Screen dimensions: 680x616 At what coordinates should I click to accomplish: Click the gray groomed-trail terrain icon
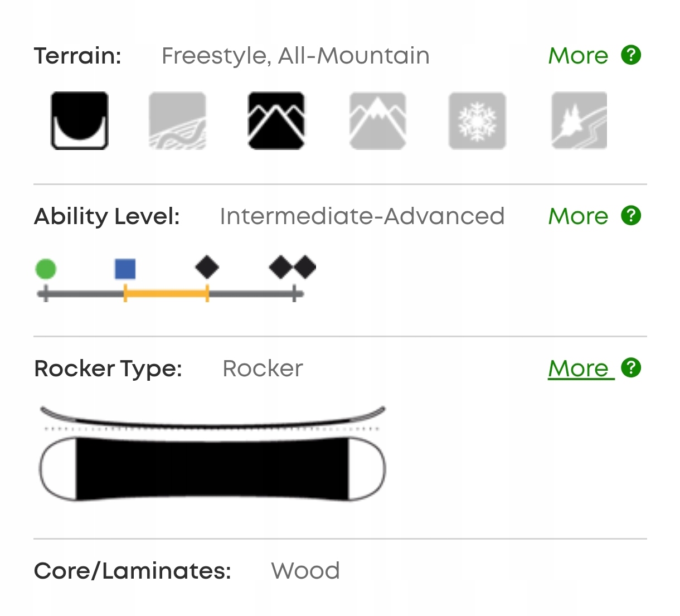177,121
